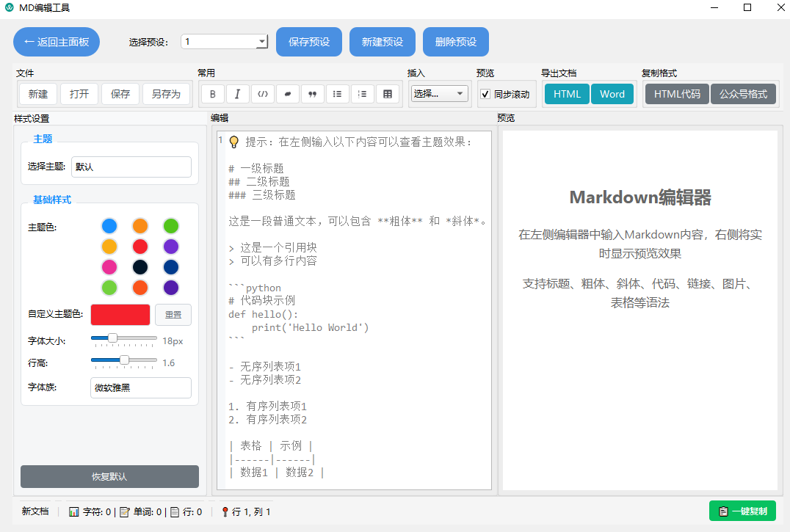Insert a link using the link icon

287,94
